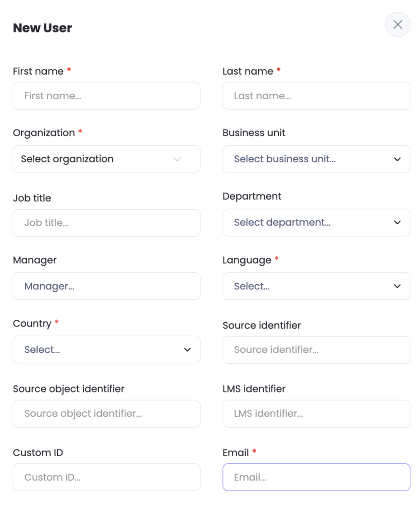This screenshot has height=516, width=420.
Task: Click the Manager field
Action: tap(106, 286)
